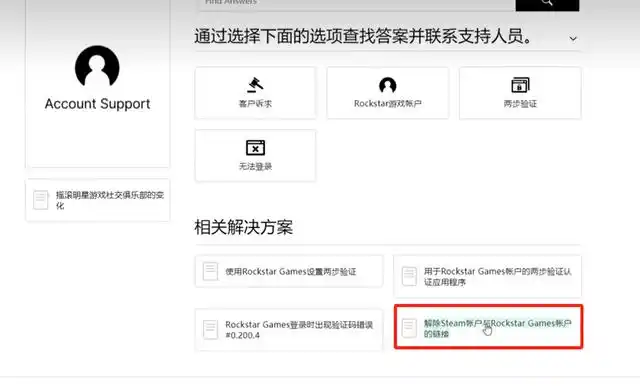This screenshot has height=386, width=640.
Task: Click the 无法登录 window-with-X icon
Action: (255, 147)
